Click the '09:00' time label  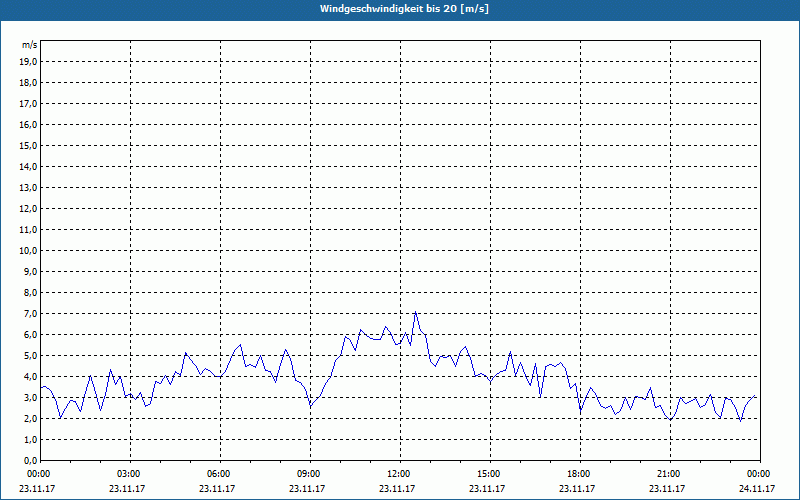coord(310,474)
